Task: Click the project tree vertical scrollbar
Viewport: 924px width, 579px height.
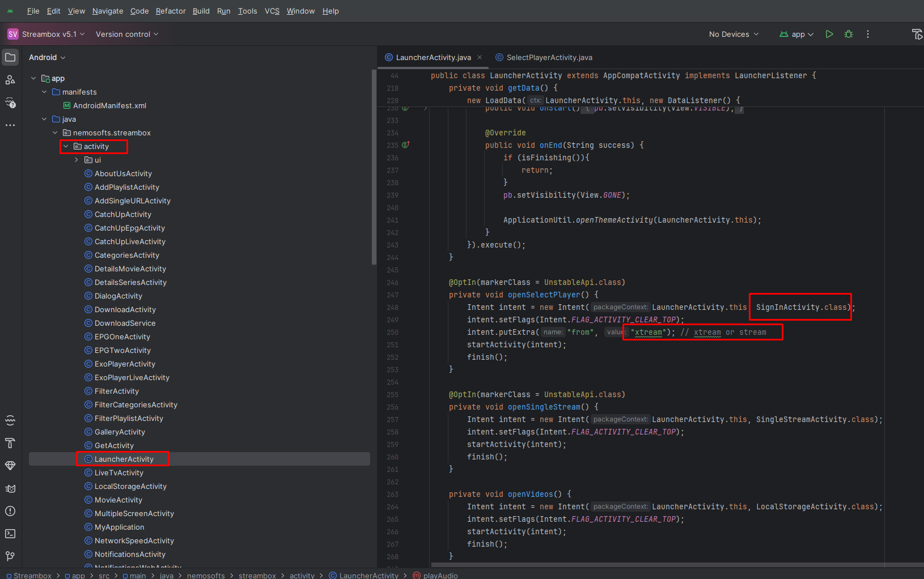Action: [x=374, y=167]
